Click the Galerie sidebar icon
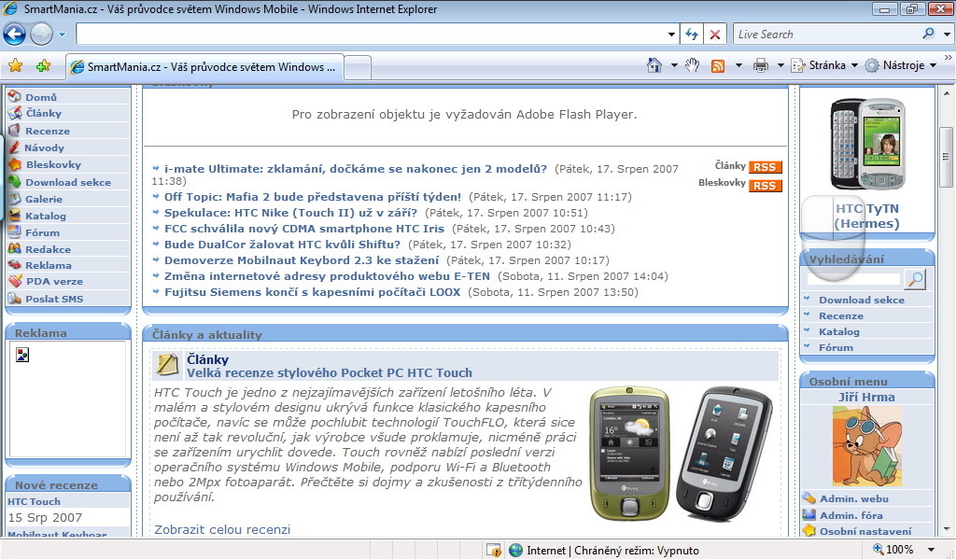The height and width of the screenshot is (560, 956). 15,199
